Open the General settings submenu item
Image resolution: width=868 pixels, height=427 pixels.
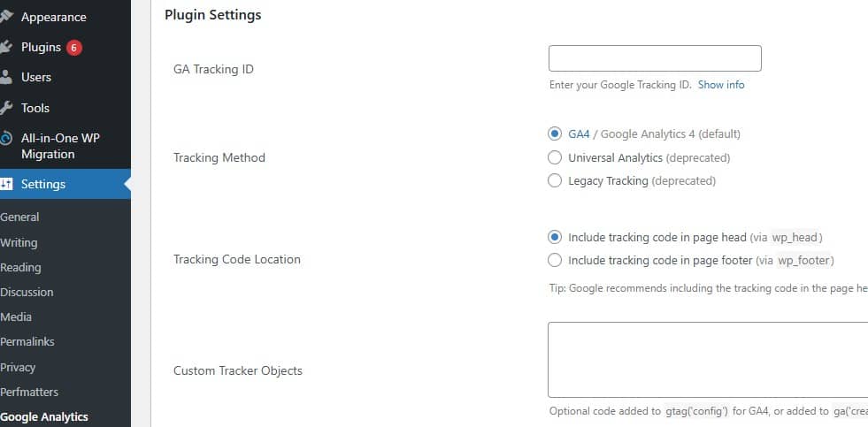pyautogui.click(x=19, y=217)
